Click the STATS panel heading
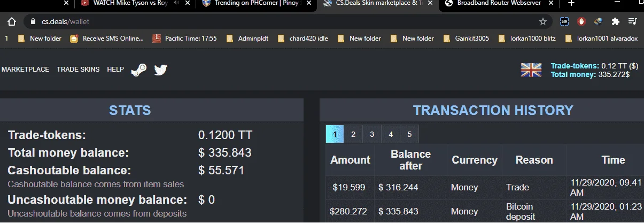The height and width of the screenshot is (223, 644). click(130, 111)
